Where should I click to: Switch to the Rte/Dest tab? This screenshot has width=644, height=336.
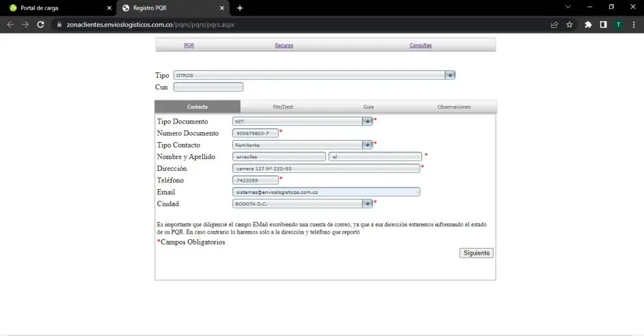coord(283,107)
